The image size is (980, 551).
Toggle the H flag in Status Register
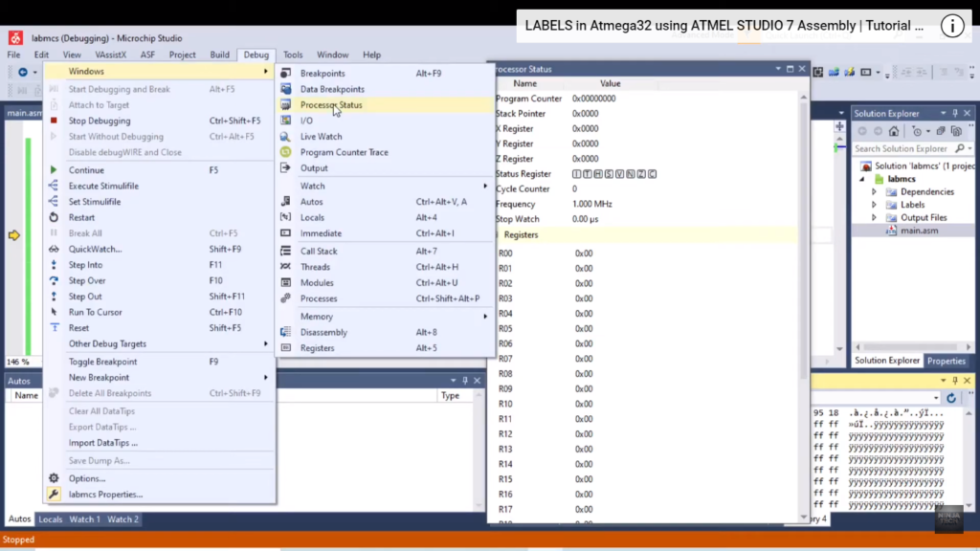point(597,174)
